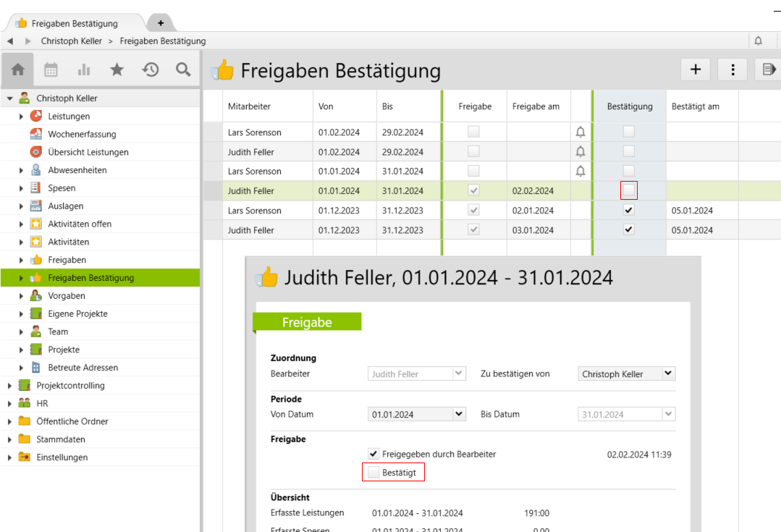Open the three-dot more options button
The height and width of the screenshot is (532, 781).
(x=733, y=69)
